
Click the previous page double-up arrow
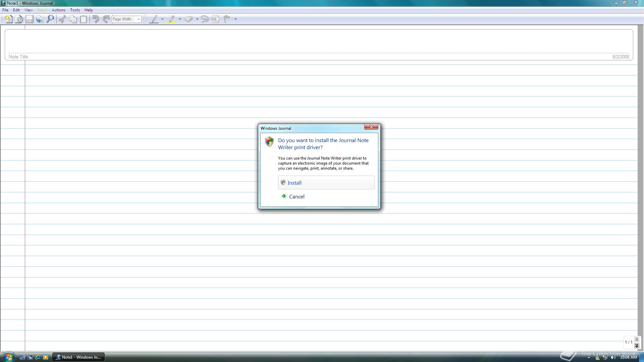click(637, 340)
